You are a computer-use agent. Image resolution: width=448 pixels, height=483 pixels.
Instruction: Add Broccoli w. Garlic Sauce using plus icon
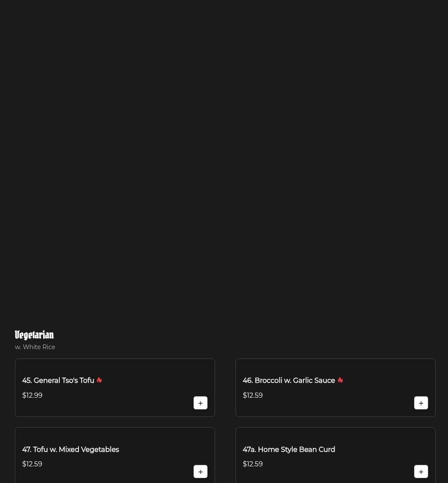[x=421, y=403]
